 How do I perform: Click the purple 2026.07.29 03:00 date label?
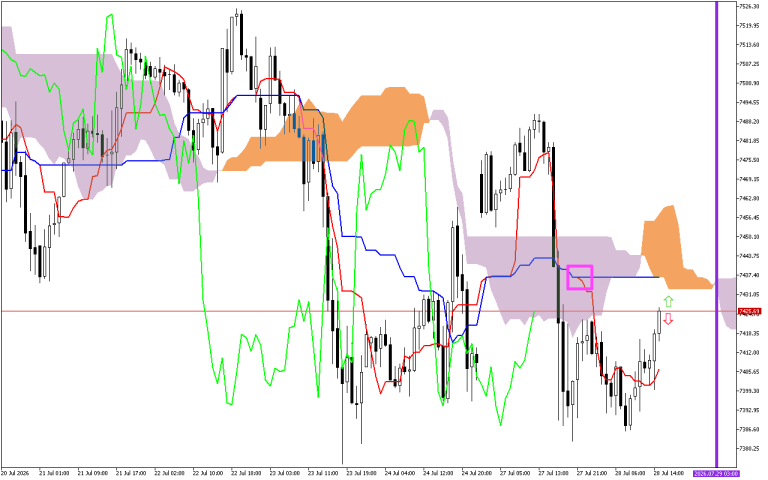(716, 474)
